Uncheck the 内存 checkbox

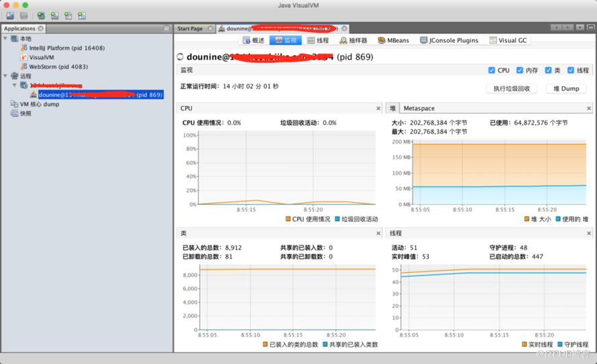(x=520, y=70)
